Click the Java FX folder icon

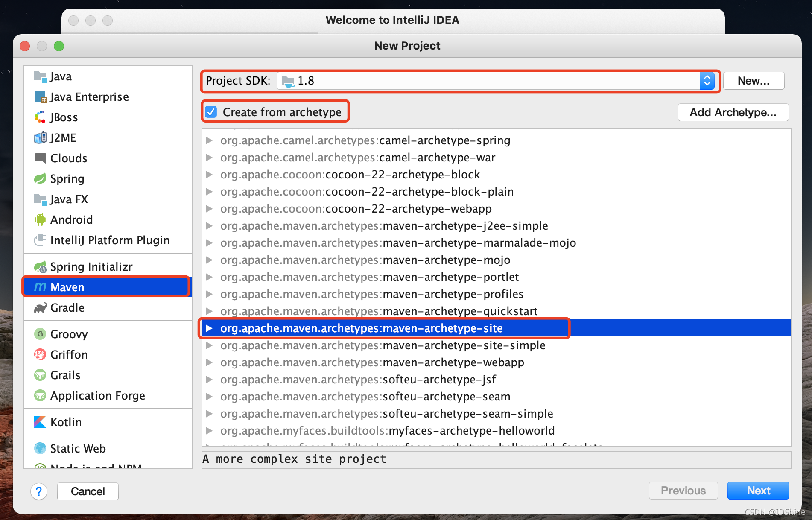pyautogui.click(x=40, y=199)
